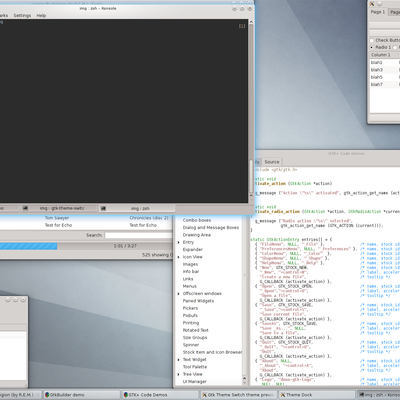
Task: Select Pickers demo
Action: (x=190, y=308)
